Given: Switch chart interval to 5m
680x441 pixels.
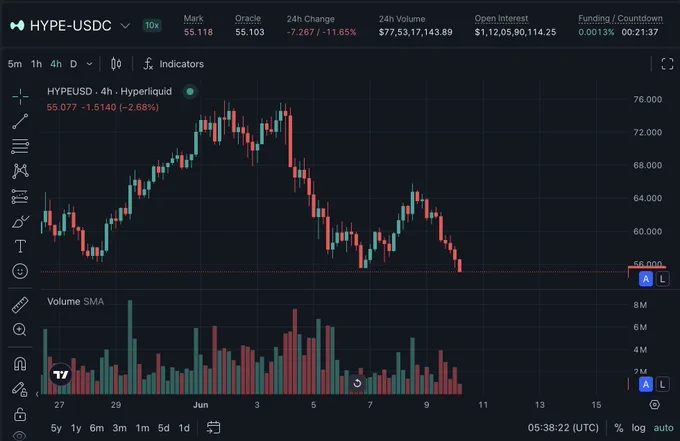Looking at the screenshot, I should [15, 64].
